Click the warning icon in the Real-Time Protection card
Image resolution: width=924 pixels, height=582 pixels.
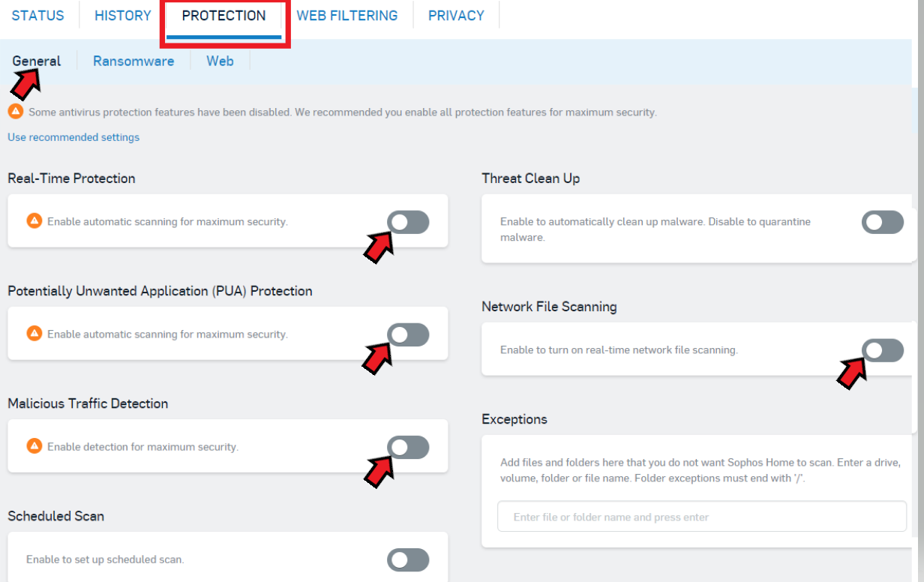34,221
